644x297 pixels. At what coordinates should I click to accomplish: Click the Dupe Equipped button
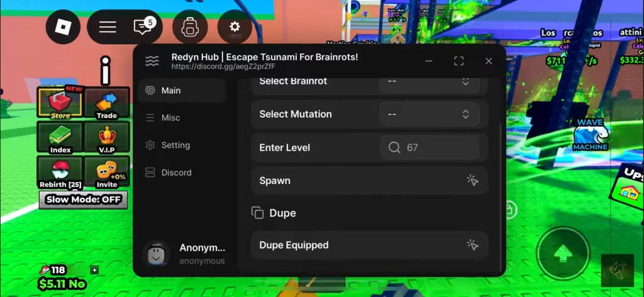369,245
